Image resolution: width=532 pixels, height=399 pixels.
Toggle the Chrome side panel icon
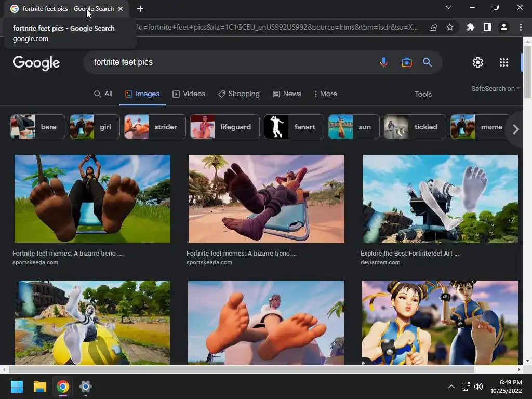tap(487, 27)
